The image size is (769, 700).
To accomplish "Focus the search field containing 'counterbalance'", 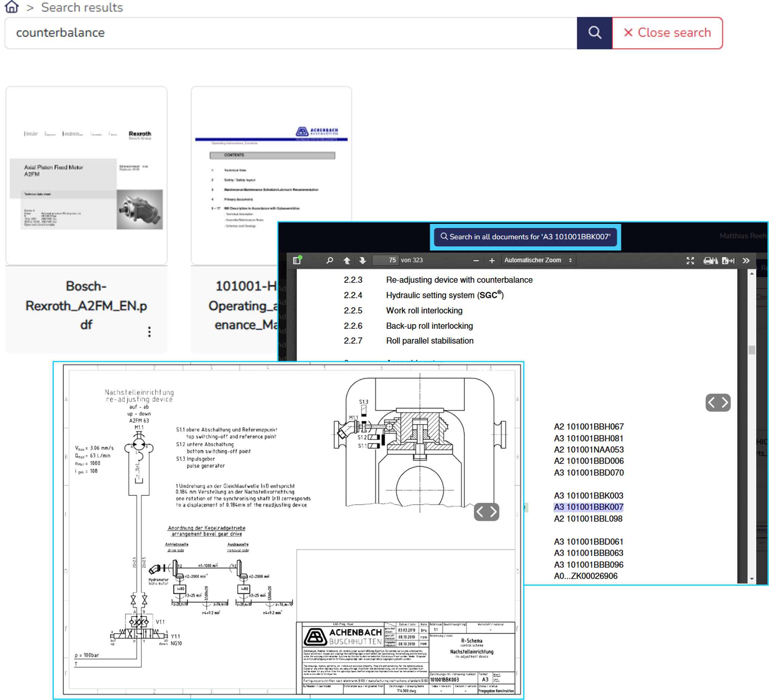I will (291, 33).
